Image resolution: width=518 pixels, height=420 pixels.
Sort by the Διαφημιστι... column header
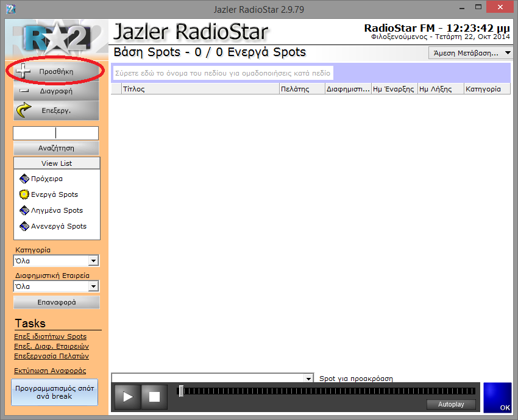348,89
